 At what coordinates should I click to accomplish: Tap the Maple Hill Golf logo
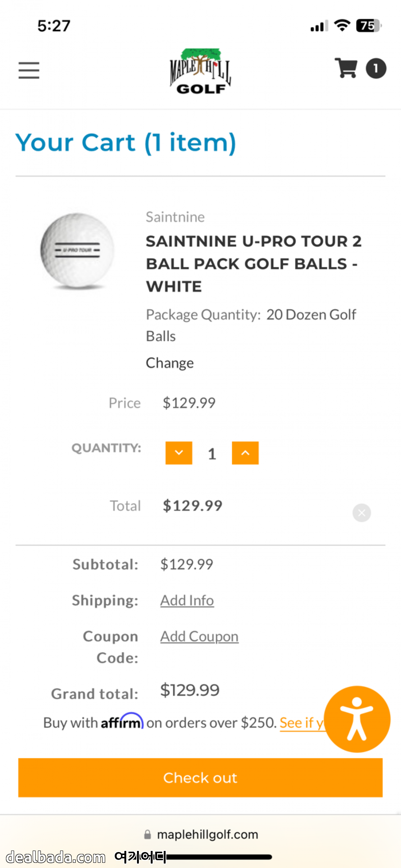point(200,71)
